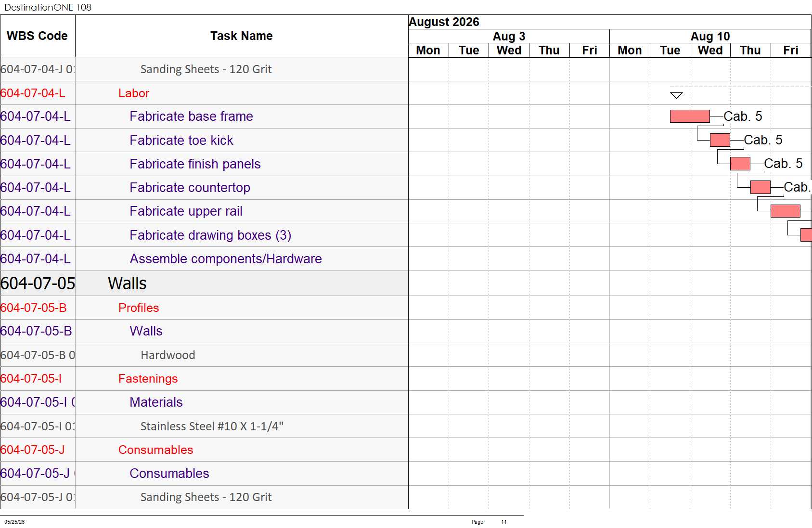Viewport: 812px width, 528px height.
Task: Click the Tue header under Aug 10
Action: pyautogui.click(x=670, y=51)
